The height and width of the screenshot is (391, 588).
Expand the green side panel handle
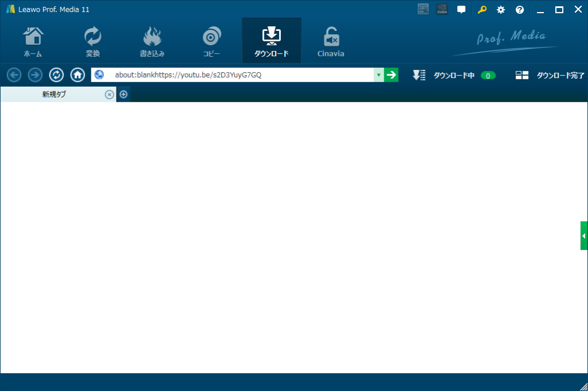(584, 235)
